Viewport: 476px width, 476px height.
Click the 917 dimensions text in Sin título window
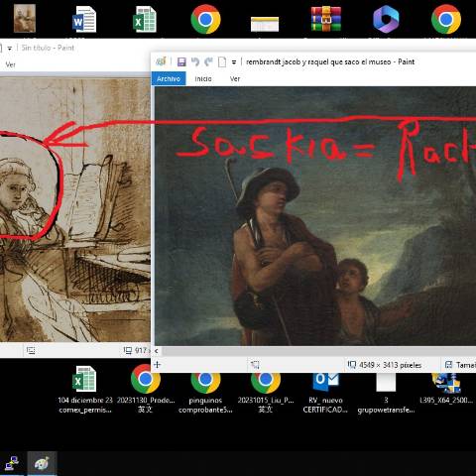click(142, 350)
